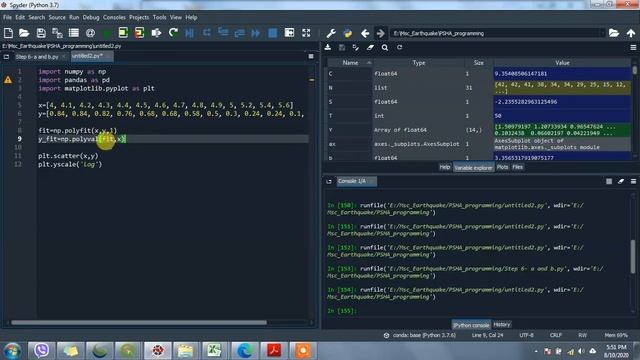Click the code analysis warning icon

click(8, 80)
